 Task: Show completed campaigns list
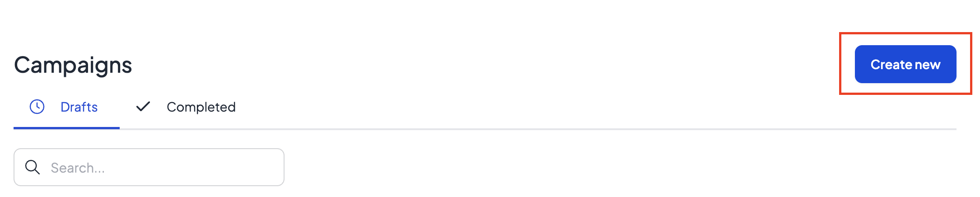[x=186, y=107]
